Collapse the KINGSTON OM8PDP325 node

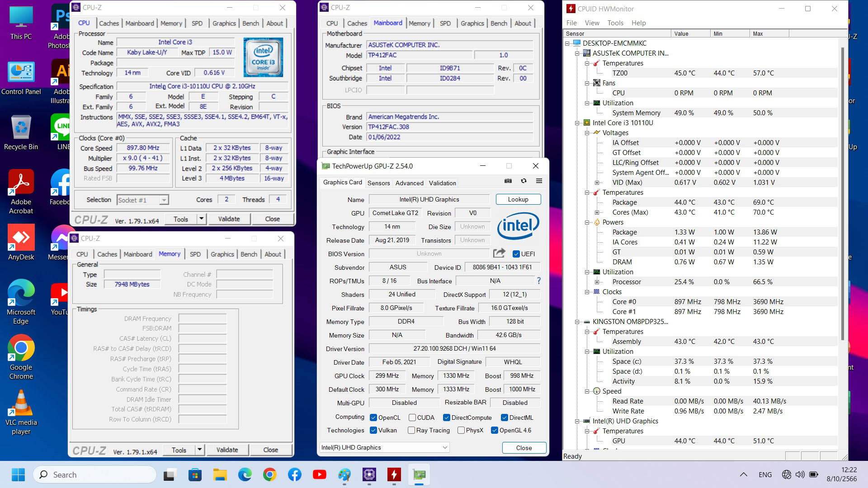click(577, 322)
